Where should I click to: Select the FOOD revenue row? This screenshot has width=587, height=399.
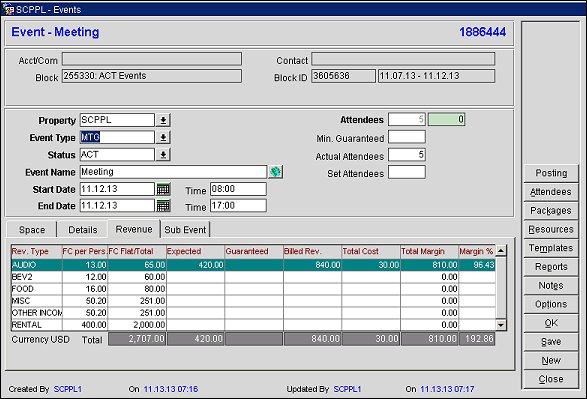tap(253, 289)
